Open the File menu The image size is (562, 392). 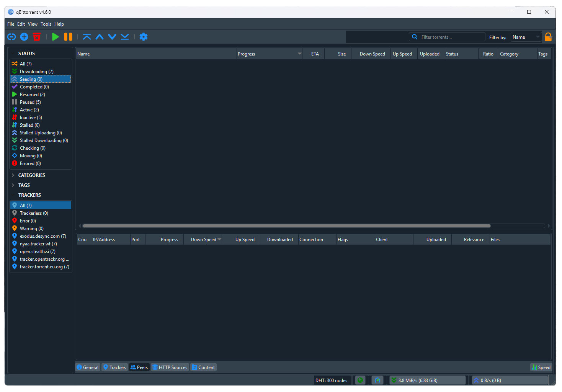point(11,24)
